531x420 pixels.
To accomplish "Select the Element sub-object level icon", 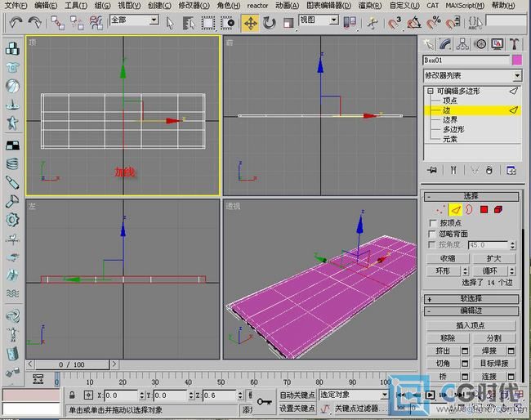I will click(498, 210).
